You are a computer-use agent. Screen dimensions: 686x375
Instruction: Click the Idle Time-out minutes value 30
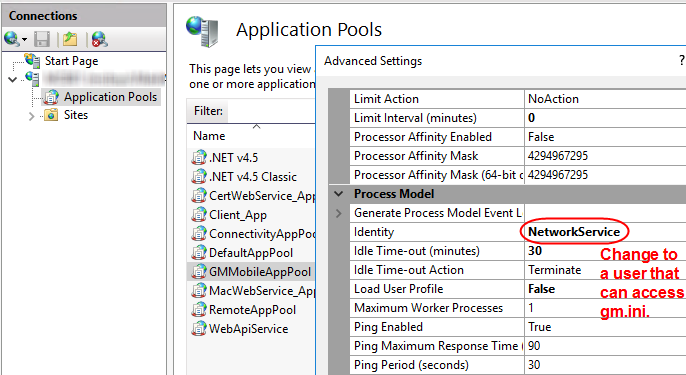coord(535,251)
